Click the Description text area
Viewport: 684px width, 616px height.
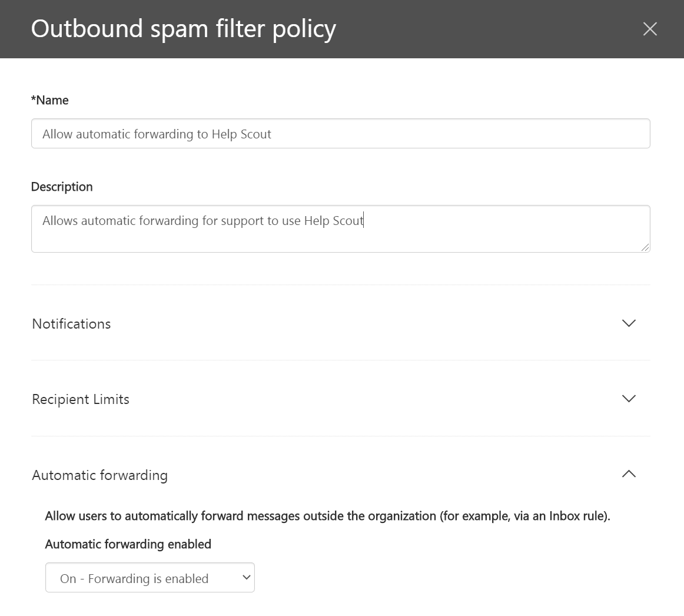click(341, 228)
